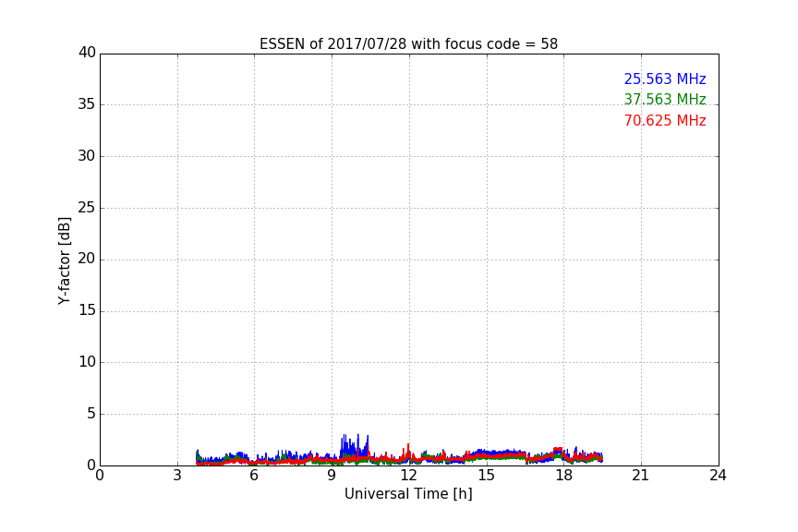Screen dimensions: 798x532
Task: Click y-axis tick value 15
Action: point(87,310)
